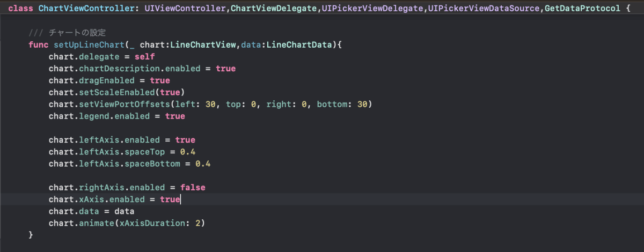The image size is (644, 252).
Task: Click dragEnabled property
Action: (106, 80)
